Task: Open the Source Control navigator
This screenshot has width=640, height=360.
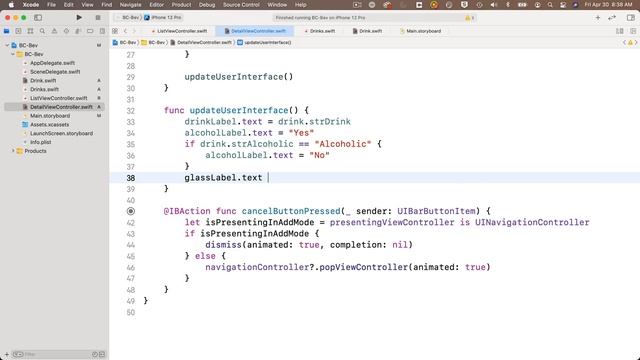Action: coord(18,31)
